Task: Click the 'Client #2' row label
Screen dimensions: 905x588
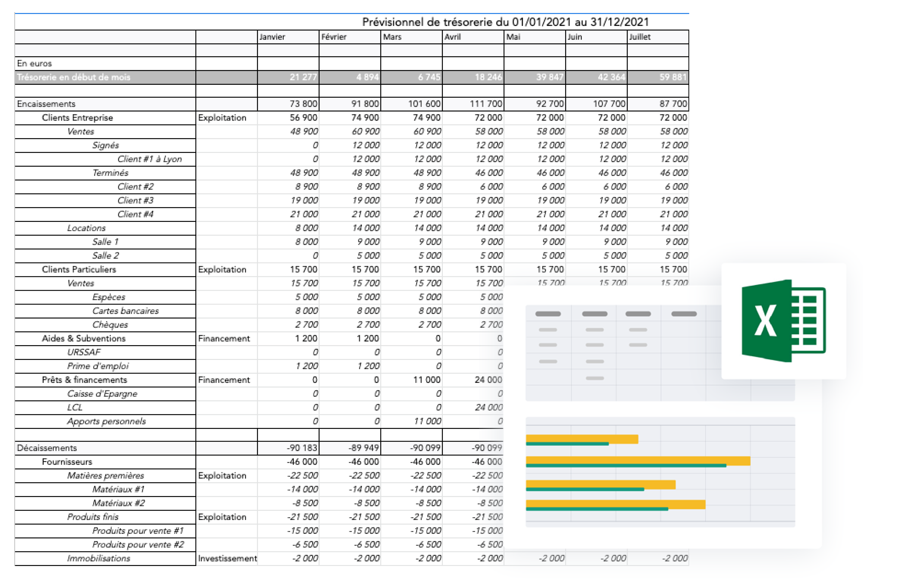Action: click(x=105, y=187)
